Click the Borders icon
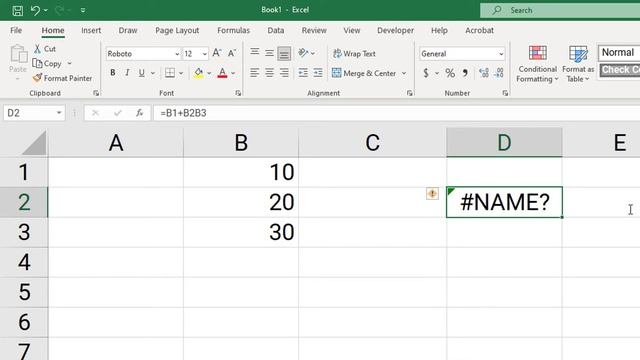Screen dimensions: 640x360 (x=170, y=73)
